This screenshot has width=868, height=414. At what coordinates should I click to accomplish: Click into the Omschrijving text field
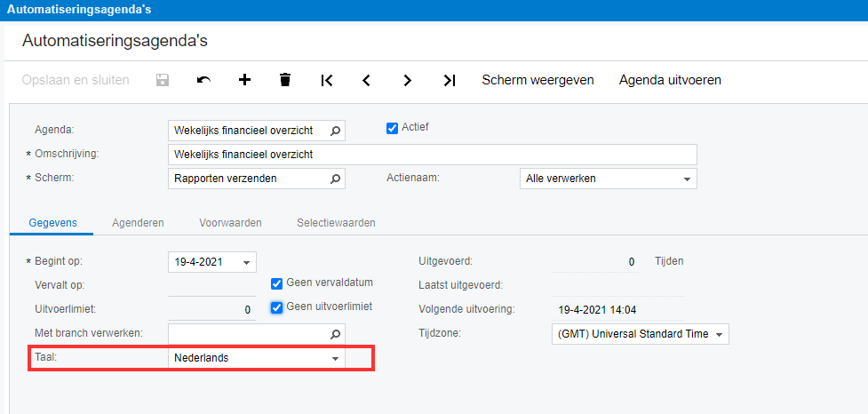pyautogui.click(x=432, y=155)
